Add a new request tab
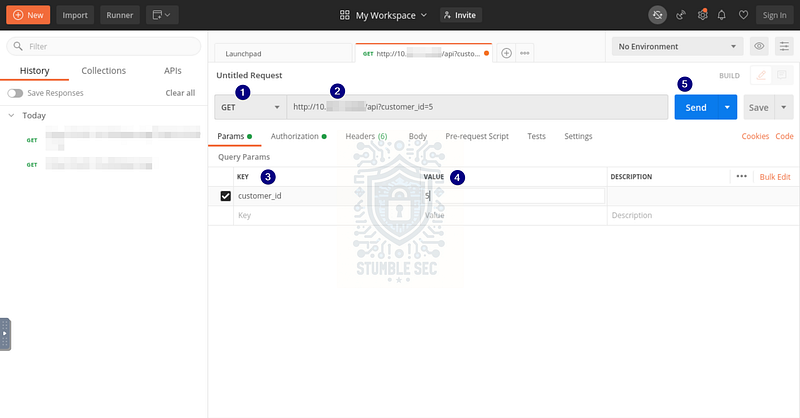This screenshot has width=800, height=418. [x=506, y=53]
